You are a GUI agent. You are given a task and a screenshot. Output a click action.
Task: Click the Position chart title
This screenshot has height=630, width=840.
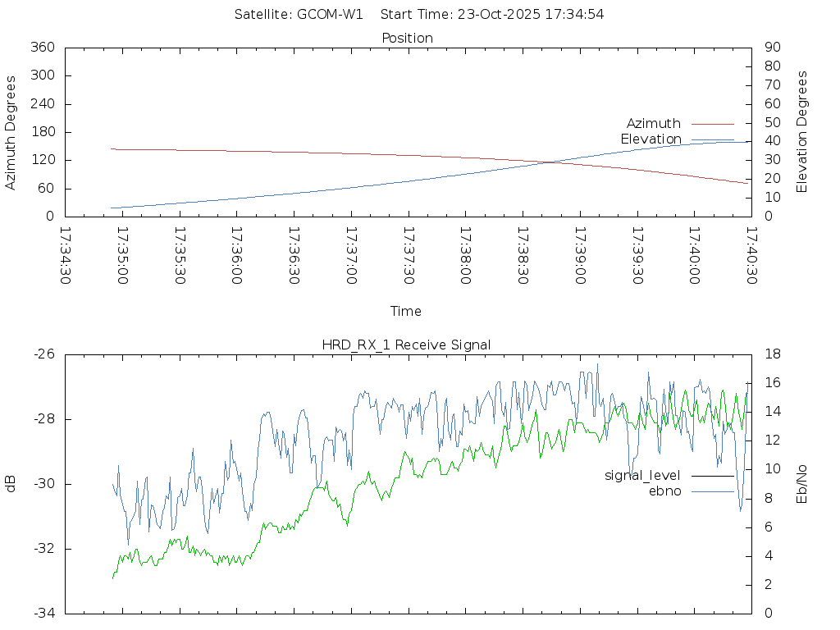coord(407,39)
